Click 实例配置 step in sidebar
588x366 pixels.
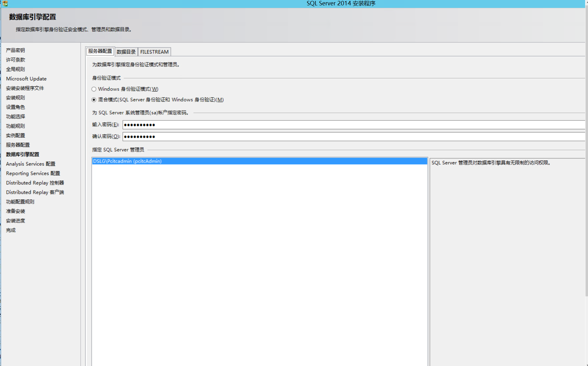tap(15, 135)
